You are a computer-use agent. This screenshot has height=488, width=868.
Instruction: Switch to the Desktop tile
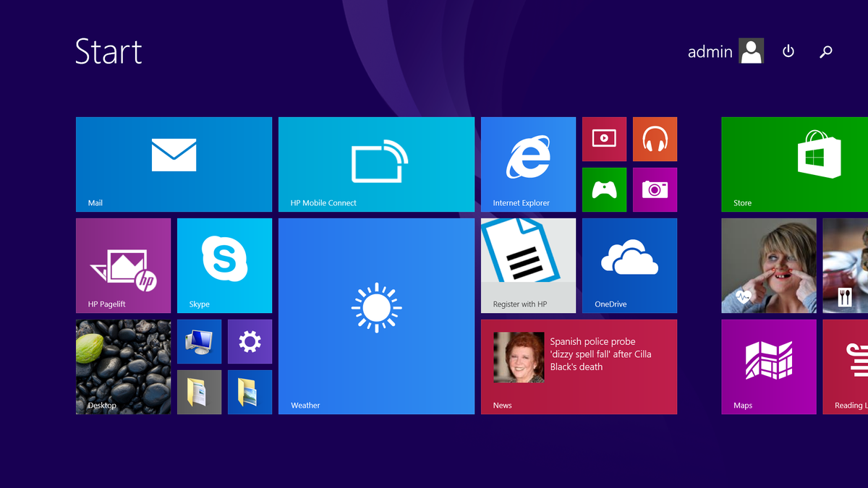pos(123,367)
